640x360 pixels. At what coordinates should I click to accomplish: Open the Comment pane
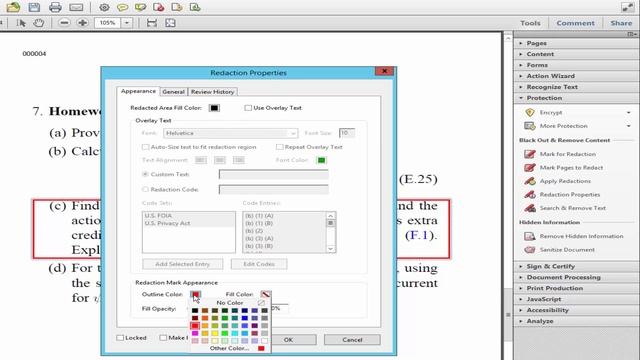pyautogui.click(x=576, y=23)
